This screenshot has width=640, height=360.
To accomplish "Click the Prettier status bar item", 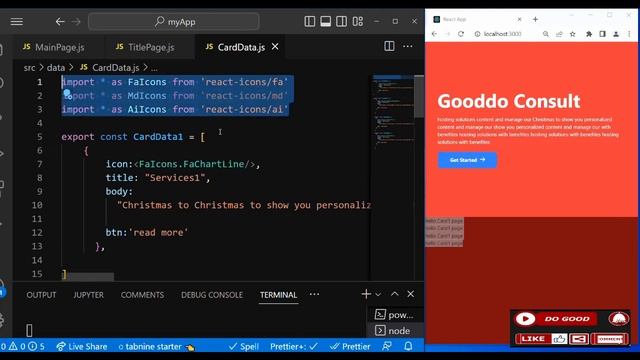I will pyautogui.click(x=350, y=347).
